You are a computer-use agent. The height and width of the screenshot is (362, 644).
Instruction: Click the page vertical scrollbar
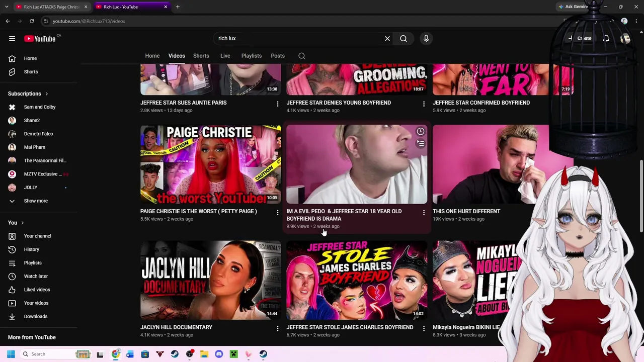coord(641,196)
